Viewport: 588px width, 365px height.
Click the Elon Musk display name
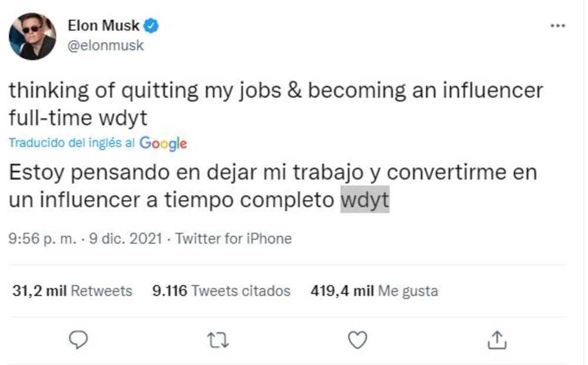pos(104,25)
